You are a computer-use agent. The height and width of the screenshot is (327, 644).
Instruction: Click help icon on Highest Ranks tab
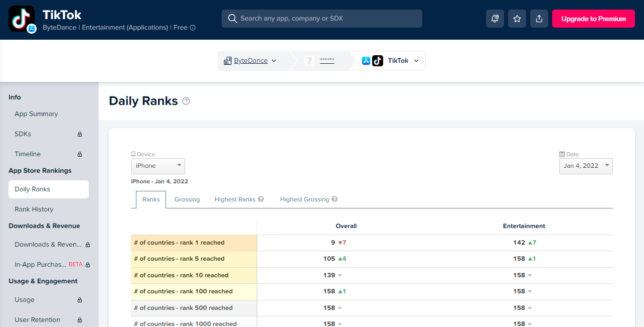(261, 199)
